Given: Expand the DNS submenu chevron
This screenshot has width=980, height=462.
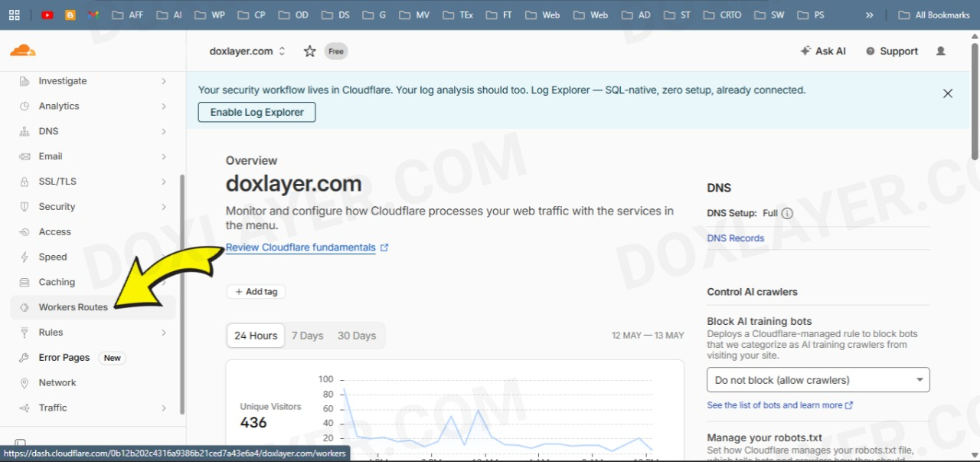Looking at the screenshot, I should 164,132.
